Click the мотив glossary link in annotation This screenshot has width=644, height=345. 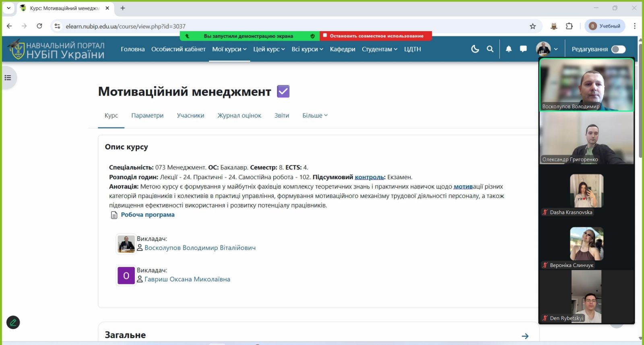(x=463, y=186)
